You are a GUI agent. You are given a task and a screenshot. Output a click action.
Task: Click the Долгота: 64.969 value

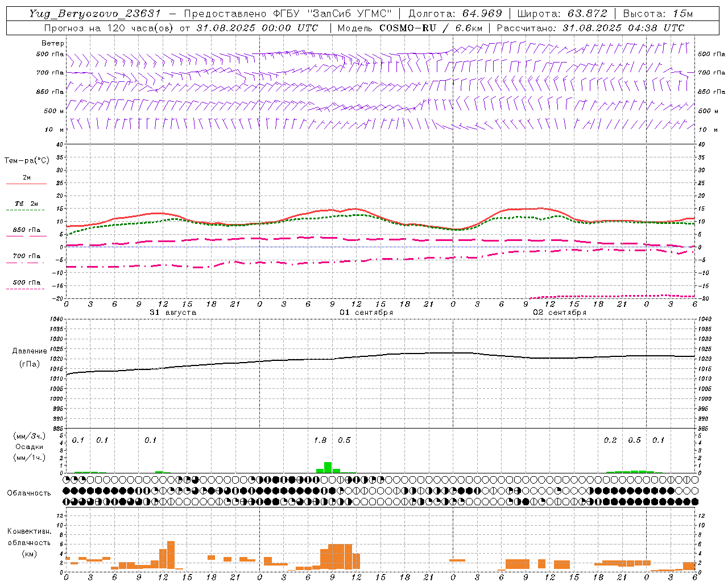pyautogui.click(x=455, y=14)
